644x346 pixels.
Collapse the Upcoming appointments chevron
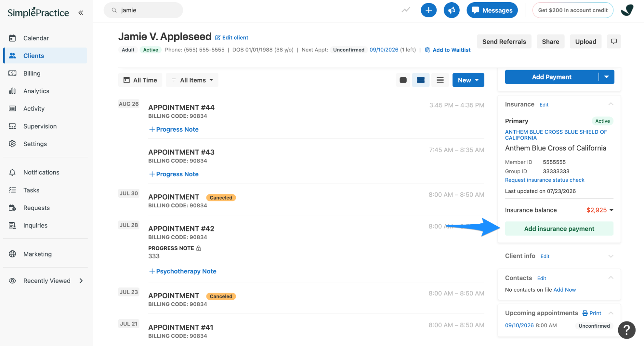tap(610, 313)
